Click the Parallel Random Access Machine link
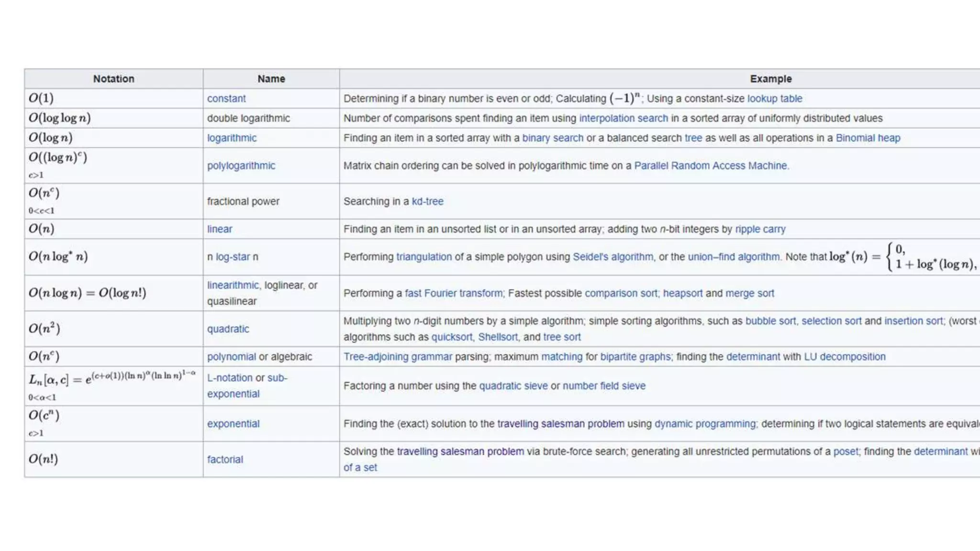Image resolution: width=980 pixels, height=551 pixels. [710, 166]
